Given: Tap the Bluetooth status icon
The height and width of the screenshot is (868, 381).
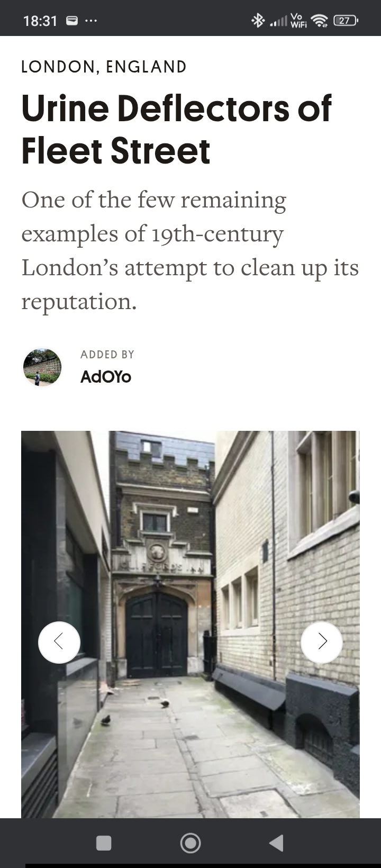Looking at the screenshot, I should pyautogui.click(x=258, y=21).
